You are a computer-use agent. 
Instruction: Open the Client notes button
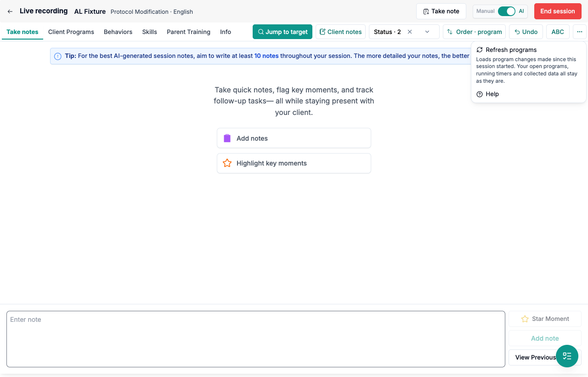point(340,32)
